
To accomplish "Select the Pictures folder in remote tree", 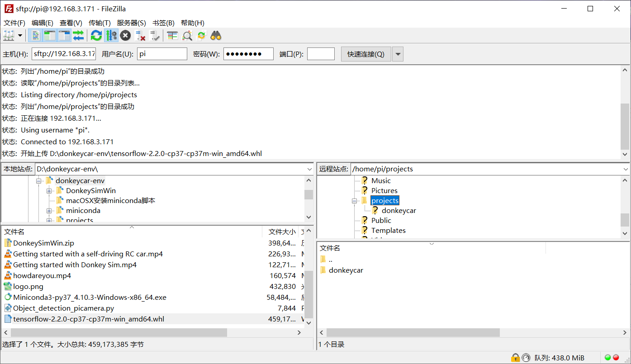I will click(384, 191).
